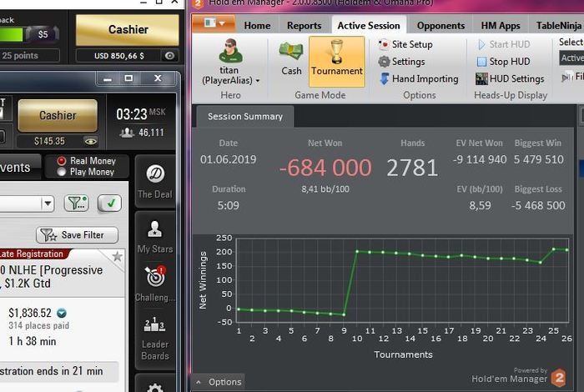Select Real Money radio button
Image resolution: width=584 pixels, height=392 pixels.
point(62,161)
